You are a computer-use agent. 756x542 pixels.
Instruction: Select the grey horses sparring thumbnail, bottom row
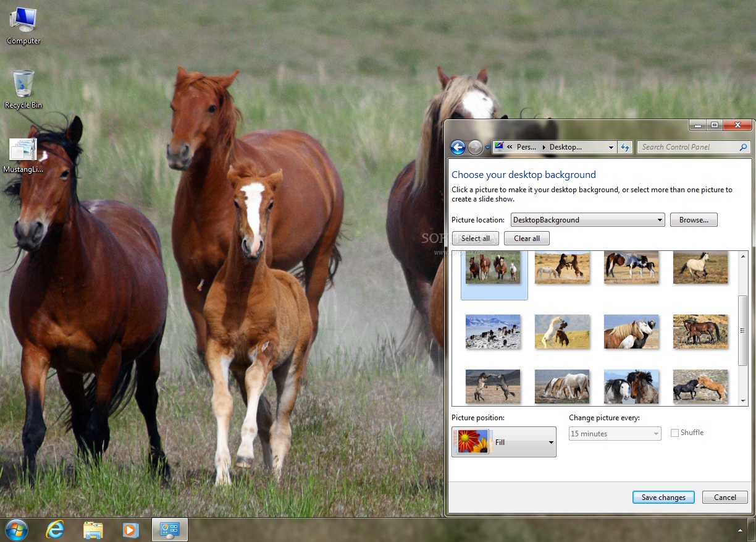[x=493, y=386]
